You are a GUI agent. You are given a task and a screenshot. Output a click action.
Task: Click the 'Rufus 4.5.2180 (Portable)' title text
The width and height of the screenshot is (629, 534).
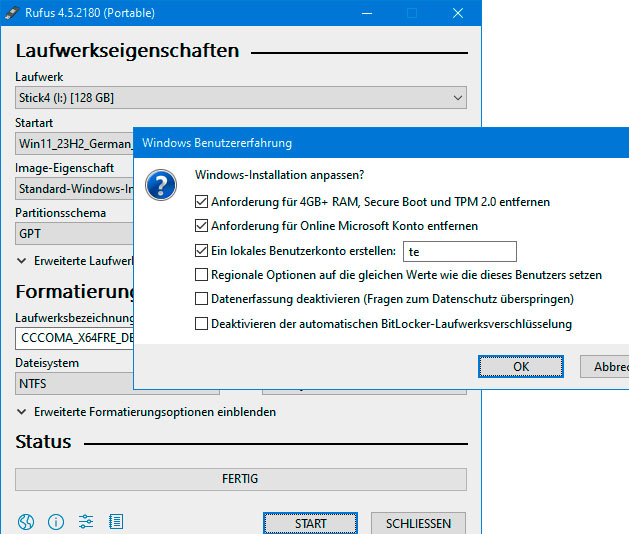coord(90,13)
